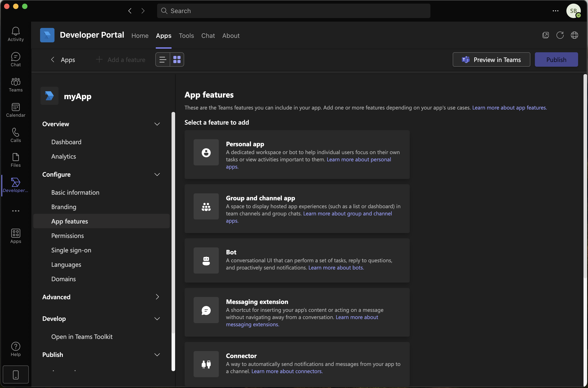Collapse the Develop section

157,318
